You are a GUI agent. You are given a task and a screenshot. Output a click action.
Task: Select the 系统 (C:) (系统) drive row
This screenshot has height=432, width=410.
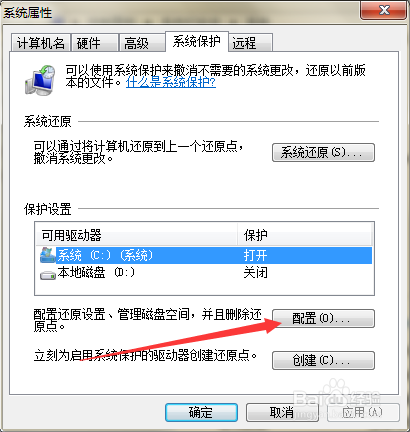click(x=204, y=255)
